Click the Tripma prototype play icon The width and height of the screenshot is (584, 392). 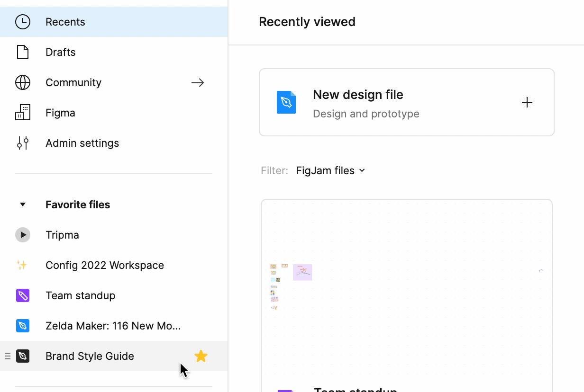[x=23, y=235]
